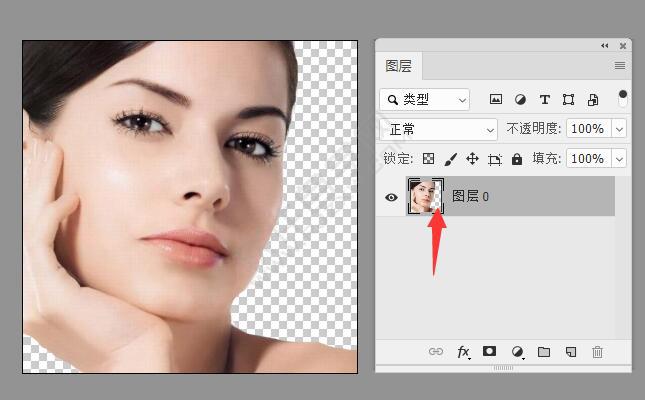
Task: Lock transparent pixels checkerboard icon
Action: [x=429, y=158]
